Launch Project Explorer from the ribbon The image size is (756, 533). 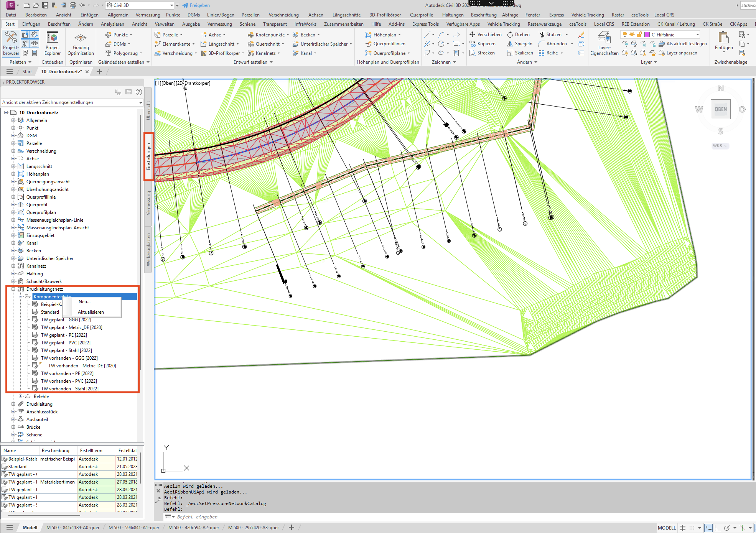tap(53, 44)
